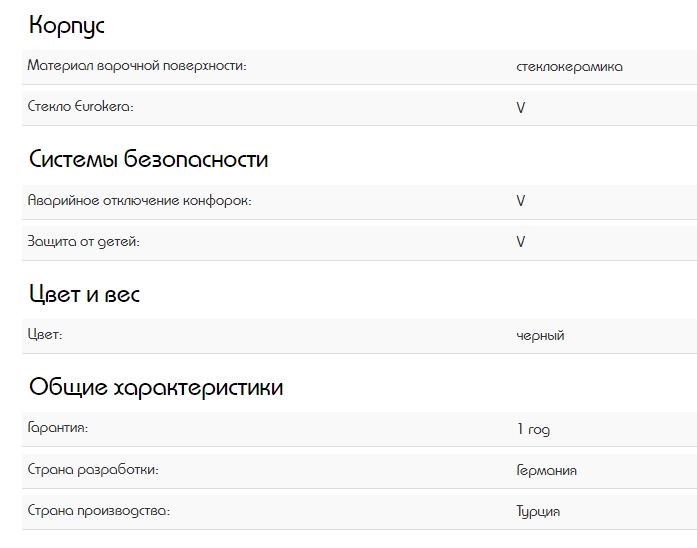Image resolution: width=697 pixels, height=548 pixels.
Task: Click the Германия value
Action: point(546,471)
